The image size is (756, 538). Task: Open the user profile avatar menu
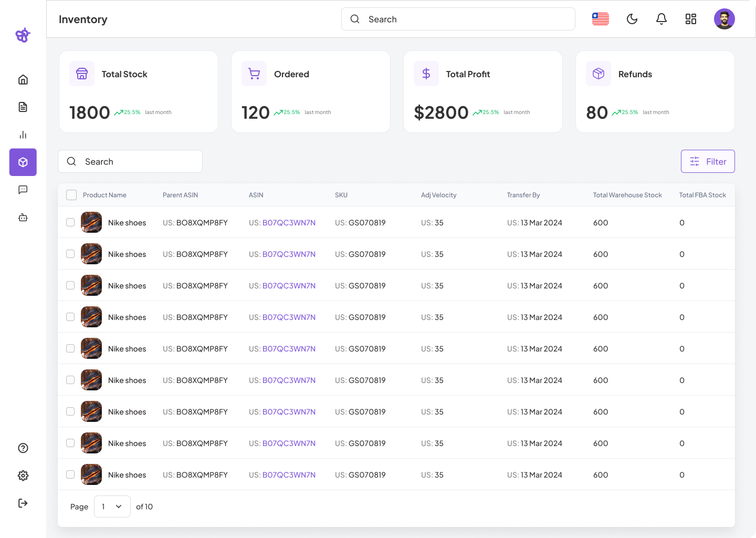coord(724,19)
